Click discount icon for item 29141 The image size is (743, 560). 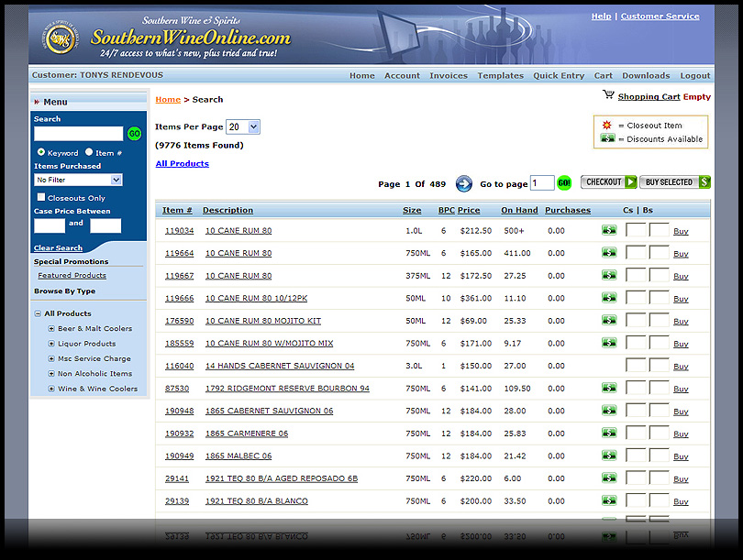[x=609, y=478]
